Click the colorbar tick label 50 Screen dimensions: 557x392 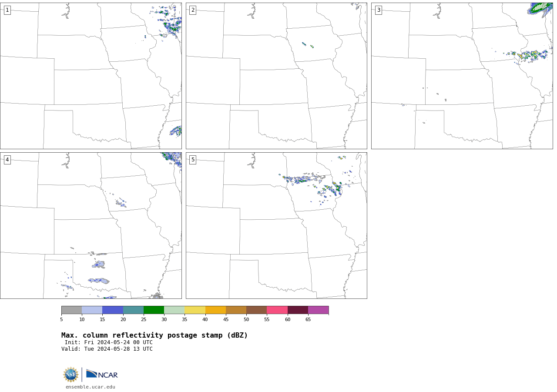pos(246,319)
